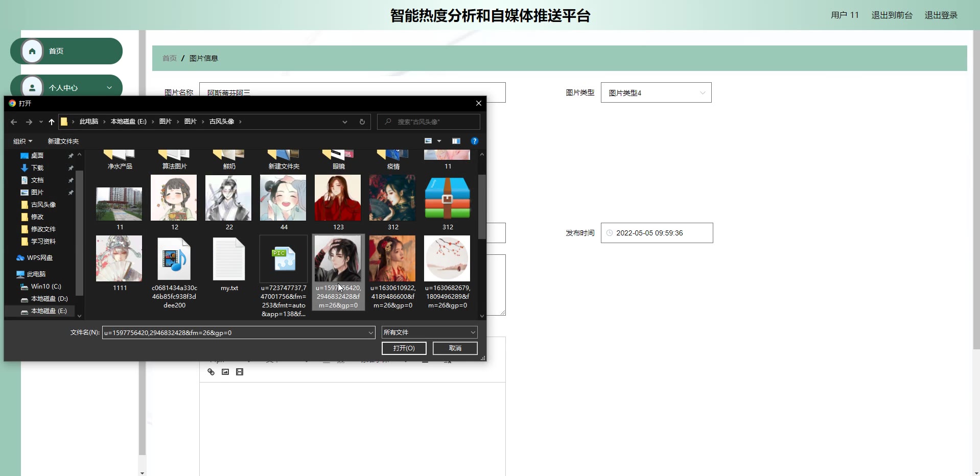This screenshot has height=476, width=980.
Task: Select 图片 in navigation pane
Action: [37, 192]
